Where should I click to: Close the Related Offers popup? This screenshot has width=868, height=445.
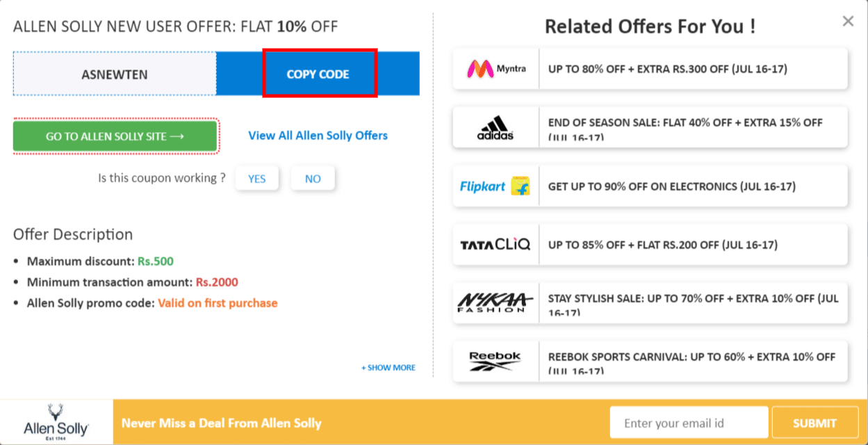pyautogui.click(x=848, y=21)
